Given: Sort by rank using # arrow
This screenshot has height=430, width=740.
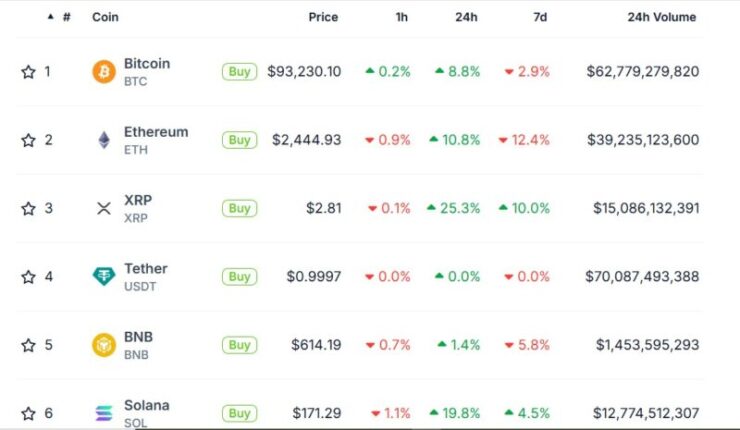Looking at the screenshot, I should click(x=59, y=17).
